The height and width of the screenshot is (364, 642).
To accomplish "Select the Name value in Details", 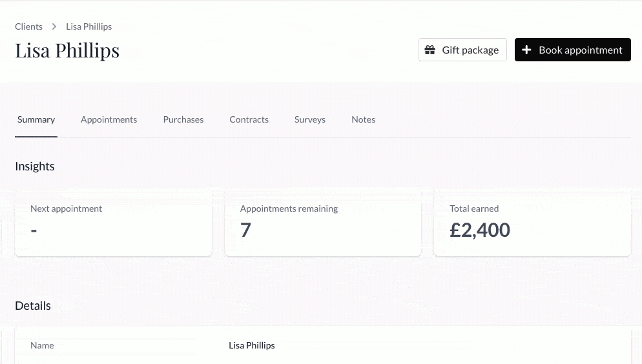I will (251, 345).
